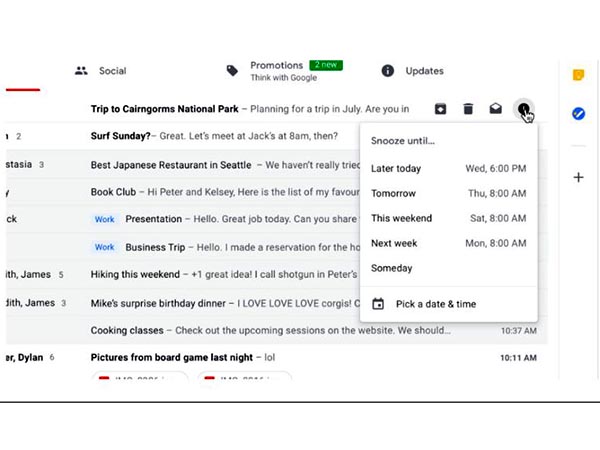This screenshot has width=600, height=450.
Task: Choose Someday snooze option
Action: [x=392, y=268]
